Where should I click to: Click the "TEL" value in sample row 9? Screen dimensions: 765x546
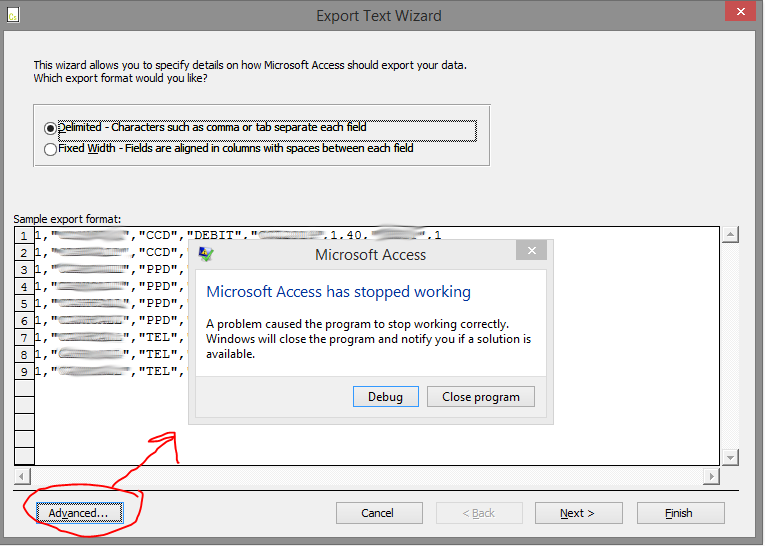pos(158,371)
